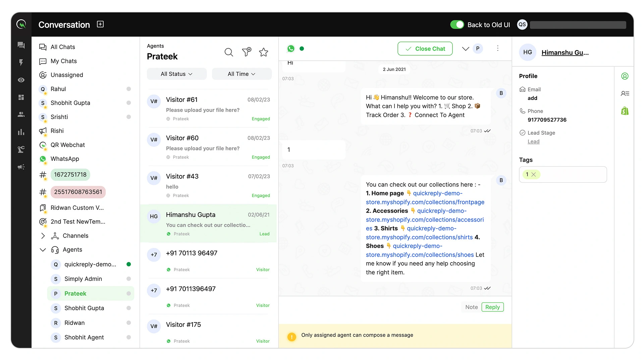Switch to the Note tab
Image resolution: width=644 pixels, height=362 pixels.
pyautogui.click(x=471, y=307)
